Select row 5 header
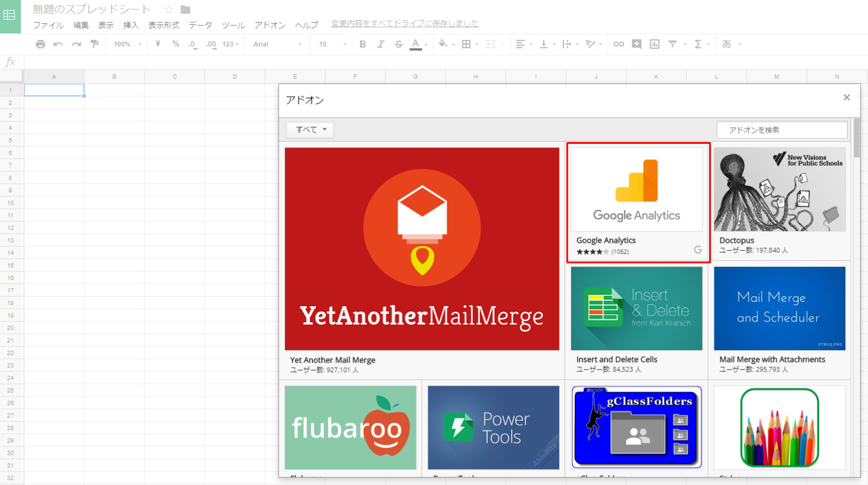Screen dimensions: 868x485 [11, 140]
